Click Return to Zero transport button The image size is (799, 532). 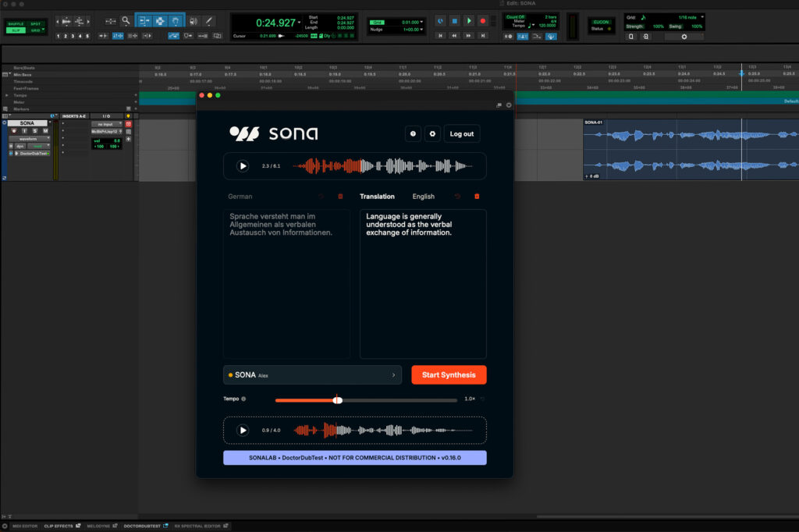[x=440, y=36]
